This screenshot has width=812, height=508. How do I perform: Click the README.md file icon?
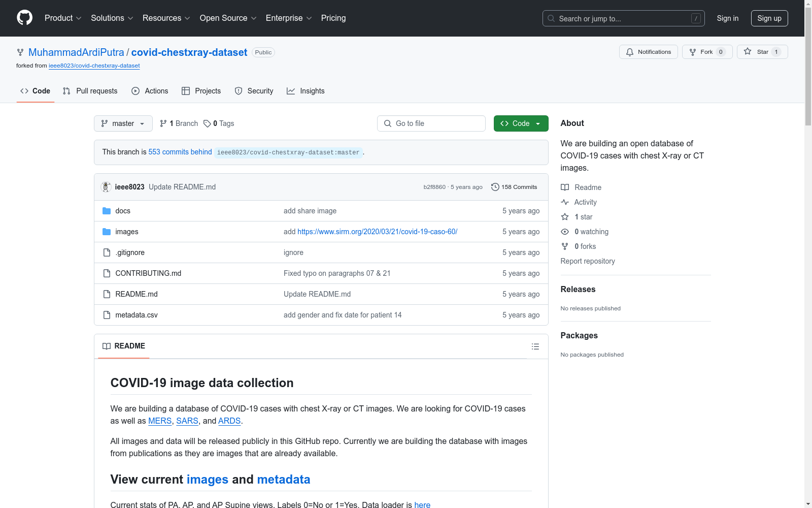pyautogui.click(x=107, y=294)
